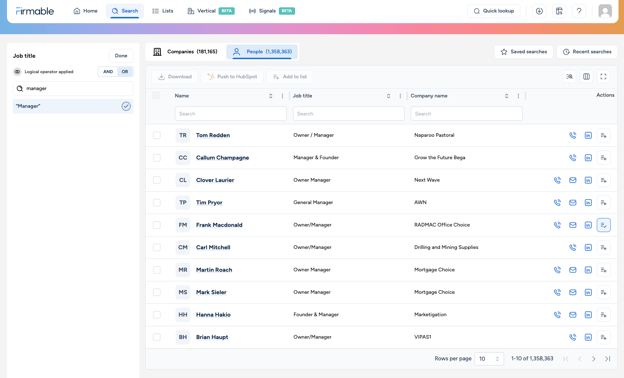The image size is (624, 378).
Task: Open Name column options menu
Action: [x=283, y=96]
